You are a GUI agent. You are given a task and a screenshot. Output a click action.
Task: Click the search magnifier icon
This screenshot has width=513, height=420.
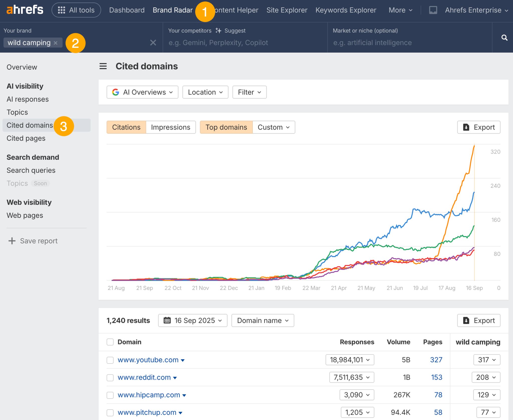coord(505,37)
